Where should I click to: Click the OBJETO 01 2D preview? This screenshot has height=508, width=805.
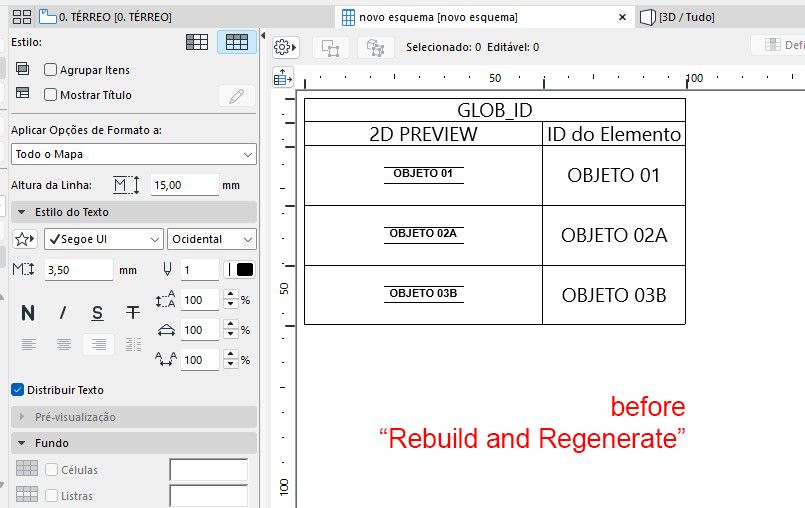424,174
